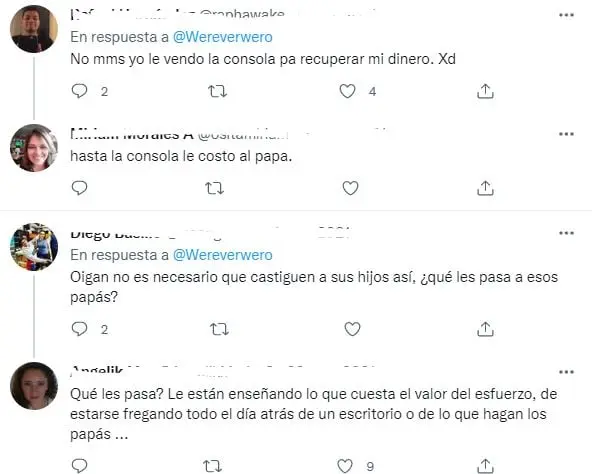The height and width of the screenshot is (474, 592).
Task: Share the "recuperar mi dinero" tweet
Action: 485,91
